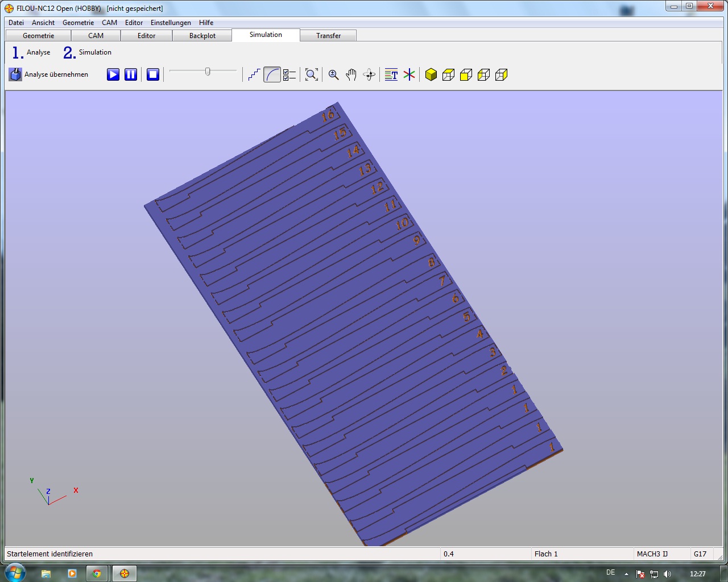Start the simulation with the play button
The width and height of the screenshot is (728, 582).
point(113,74)
